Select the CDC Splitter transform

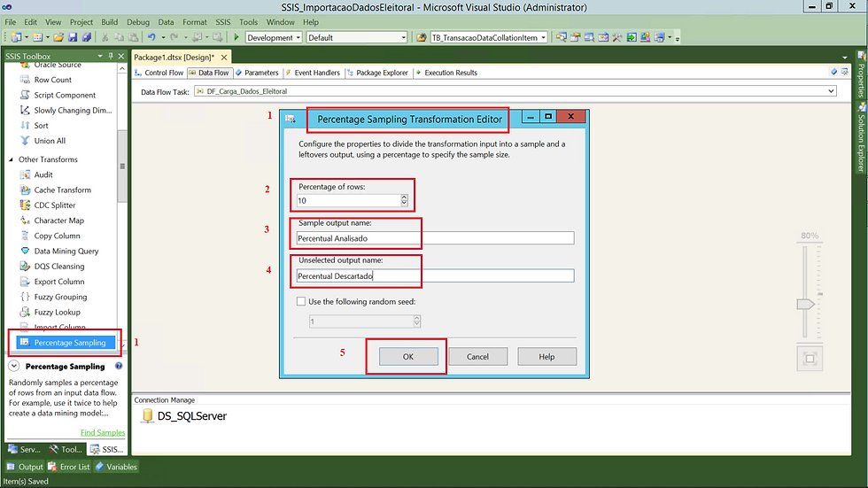pos(55,205)
